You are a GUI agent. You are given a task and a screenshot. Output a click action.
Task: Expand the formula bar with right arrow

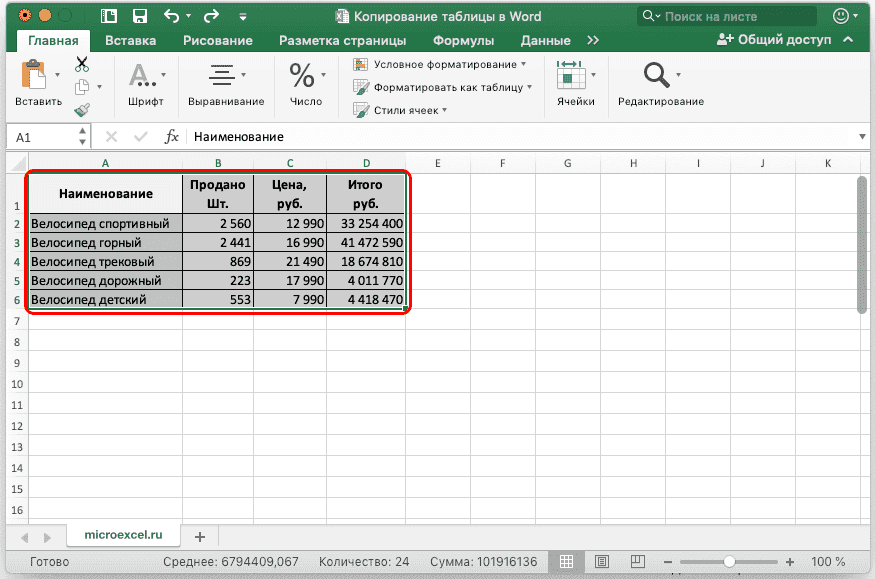pos(862,137)
